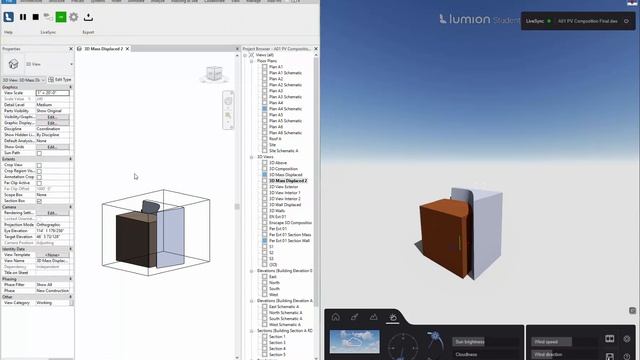Viewport: 640px width, 360px height.
Task: Open Lumion landscape mountain tab icon
Action: click(x=373, y=317)
